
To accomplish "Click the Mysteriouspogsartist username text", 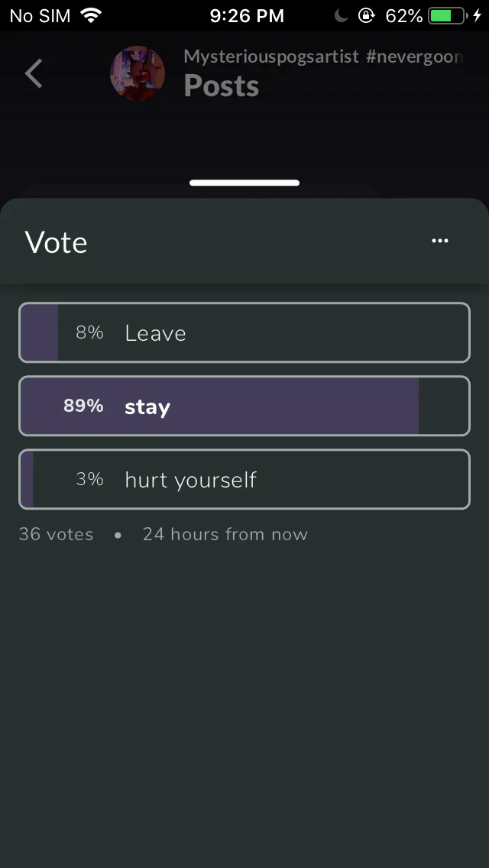I will point(271,57).
